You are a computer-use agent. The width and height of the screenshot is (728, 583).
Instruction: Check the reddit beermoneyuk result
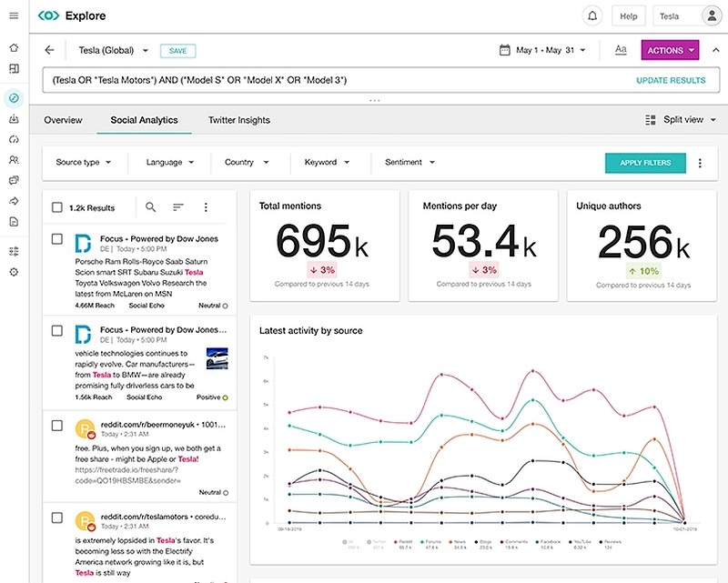click(57, 426)
